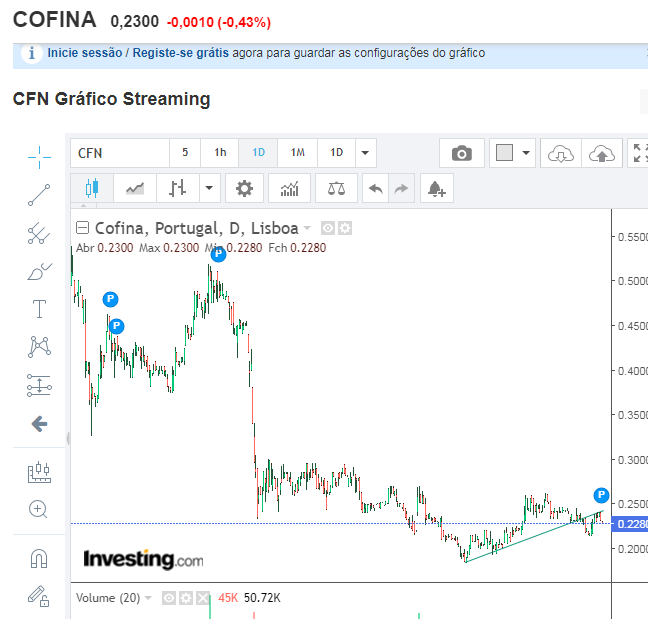Screen dimensions: 648x619
Task: Open chart properties gear
Action: tap(244, 188)
